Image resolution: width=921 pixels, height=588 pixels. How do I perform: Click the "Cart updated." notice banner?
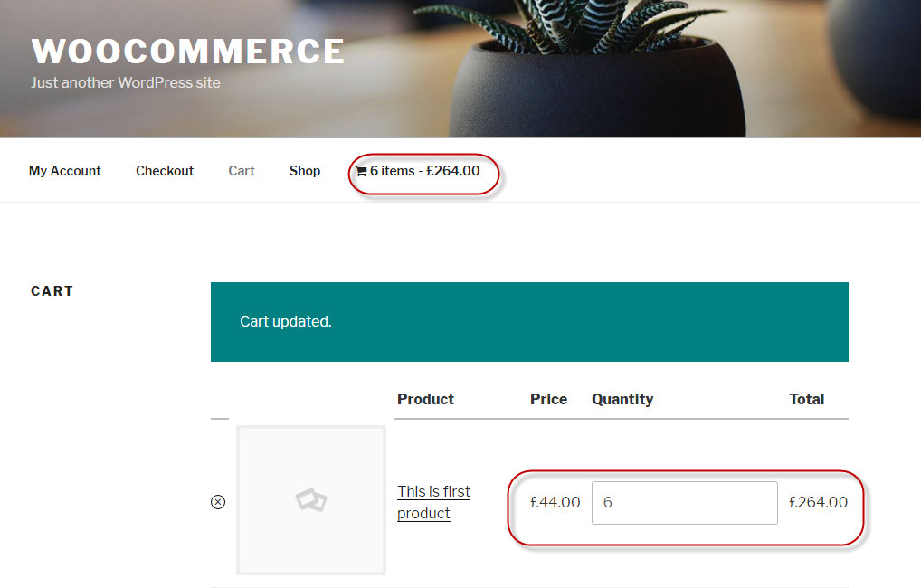click(x=529, y=322)
